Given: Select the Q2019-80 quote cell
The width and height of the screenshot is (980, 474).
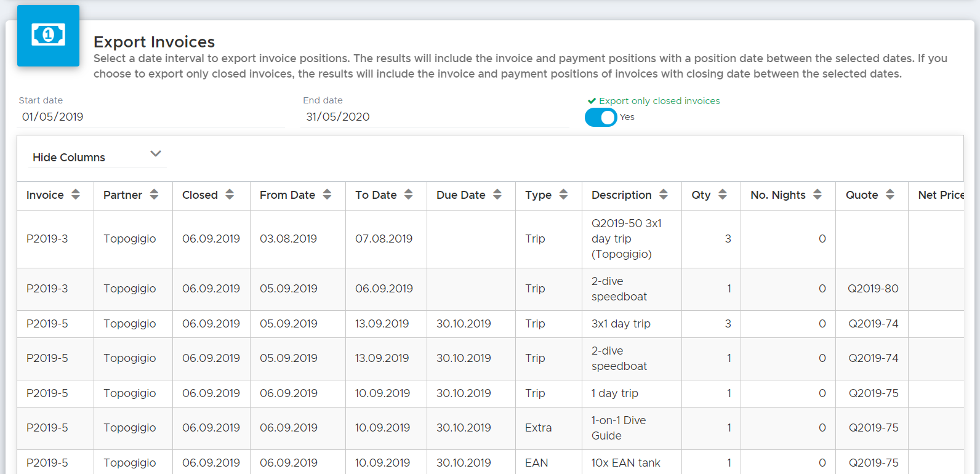Looking at the screenshot, I should point(873,289).
